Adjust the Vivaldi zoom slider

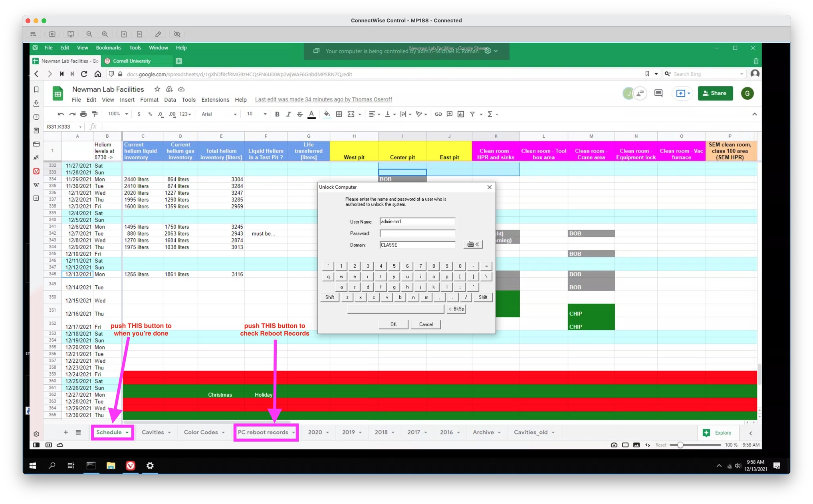coord(680,445)
